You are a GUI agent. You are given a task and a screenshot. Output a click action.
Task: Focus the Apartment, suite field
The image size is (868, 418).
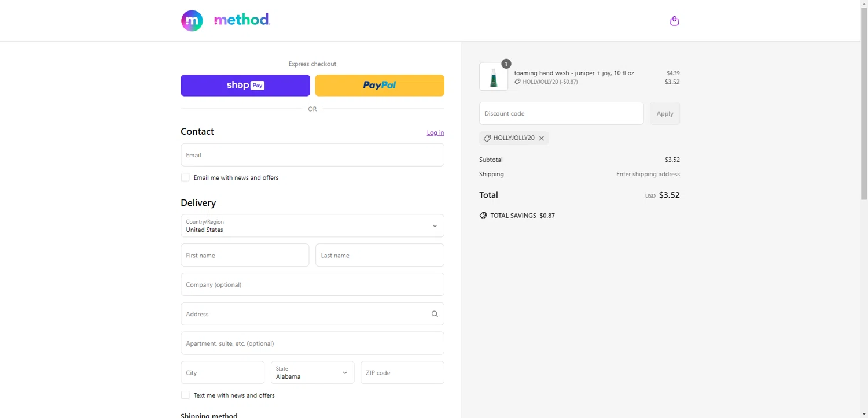[312, 343]
